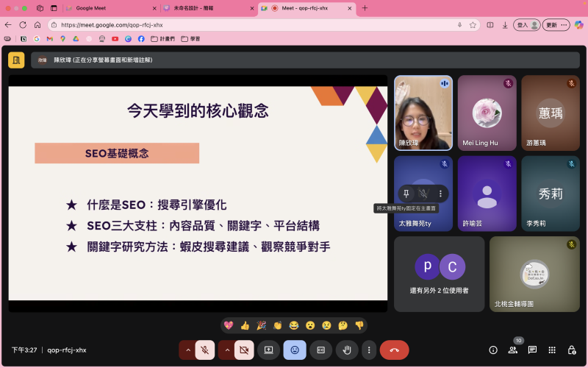Open the Notion bookmark
This screenshot has width=588, height=368.
click(24, 39)
